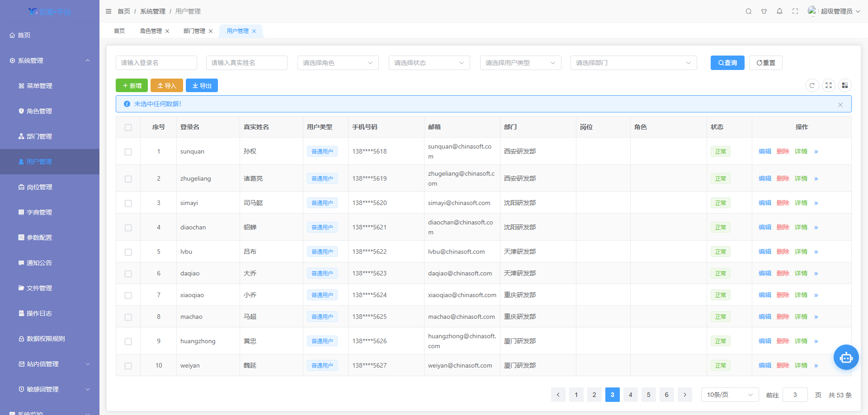Screen dimensions: 868x415
Task: Open 数据权限规则 in sidebar
Action: tap(50, 339)
